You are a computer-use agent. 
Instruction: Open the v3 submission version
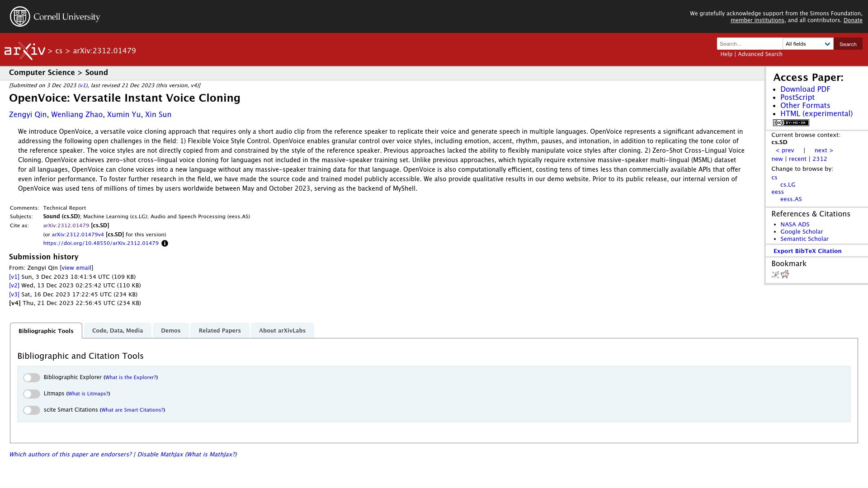(x=14, y=295)
